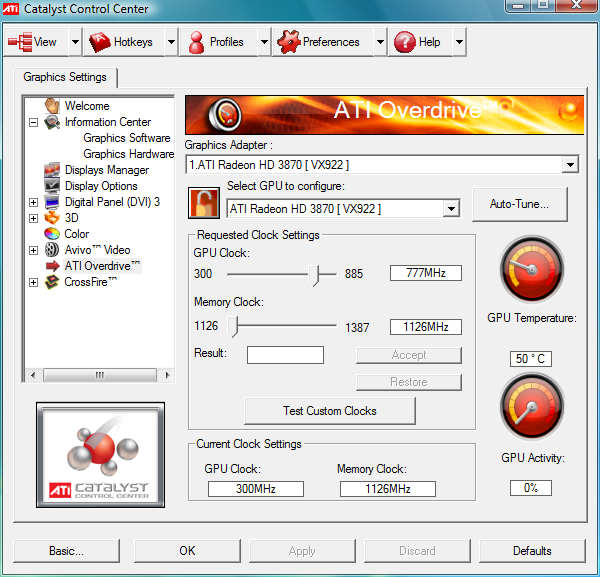Click the GPU Temperature gauge
Screen dimensions: 600x577
(532, 269)
